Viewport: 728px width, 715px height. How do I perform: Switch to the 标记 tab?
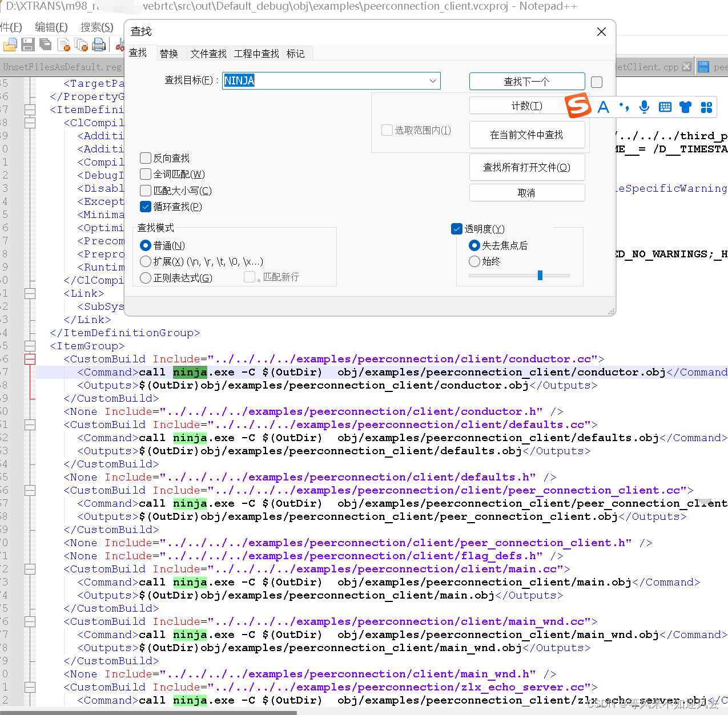pos(296,54)
